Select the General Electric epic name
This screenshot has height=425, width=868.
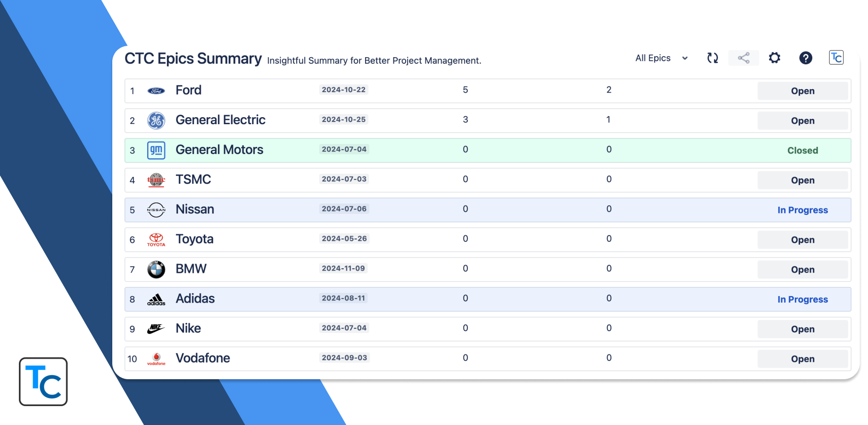220,119
